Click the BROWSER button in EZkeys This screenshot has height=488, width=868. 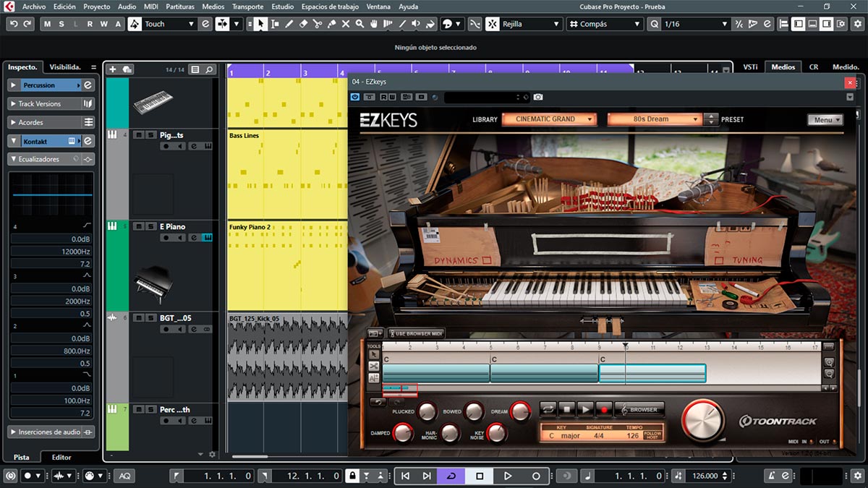point(639,409)
